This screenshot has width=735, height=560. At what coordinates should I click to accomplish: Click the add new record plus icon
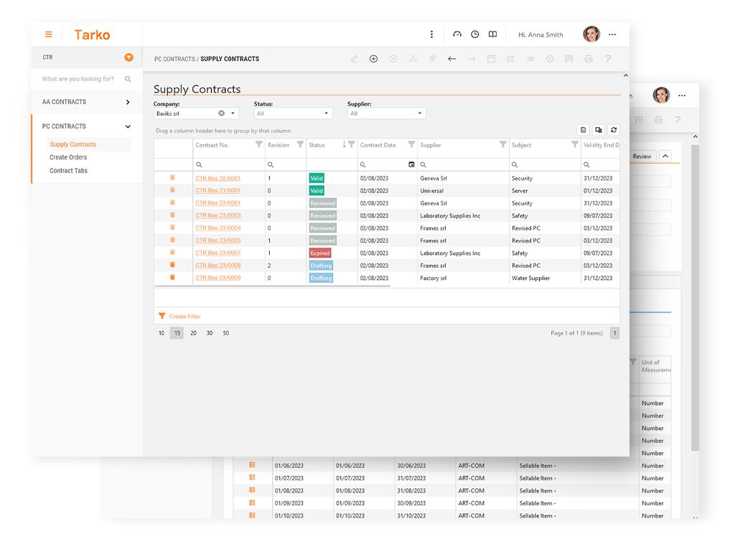tap(373, 59)
